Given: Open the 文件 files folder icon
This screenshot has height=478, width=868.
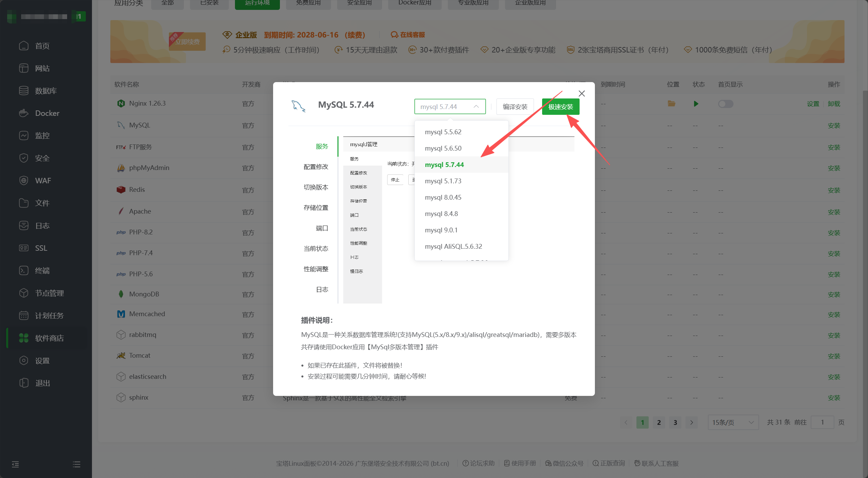Looking at the screenshot, I should click(x=23, y=203).
